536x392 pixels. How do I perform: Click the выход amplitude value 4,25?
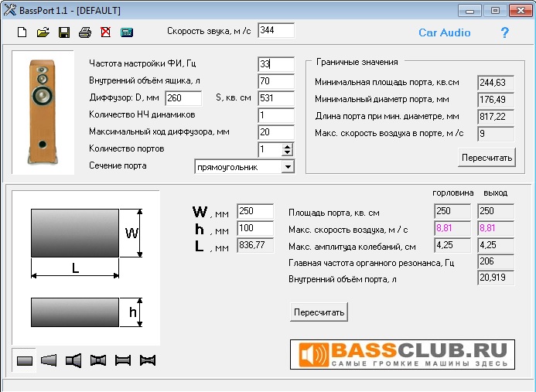(496, 245)
